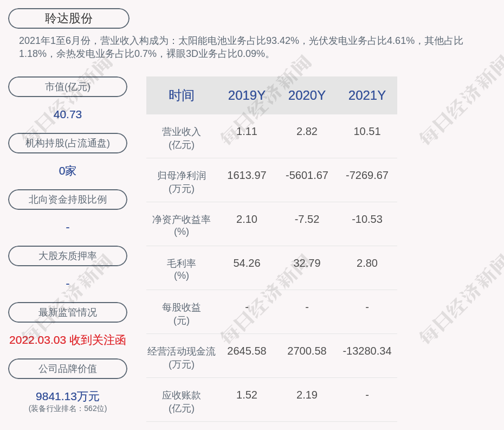
Task: Click 2020 revenue value 2.82
Action: (x=307, y=132)
